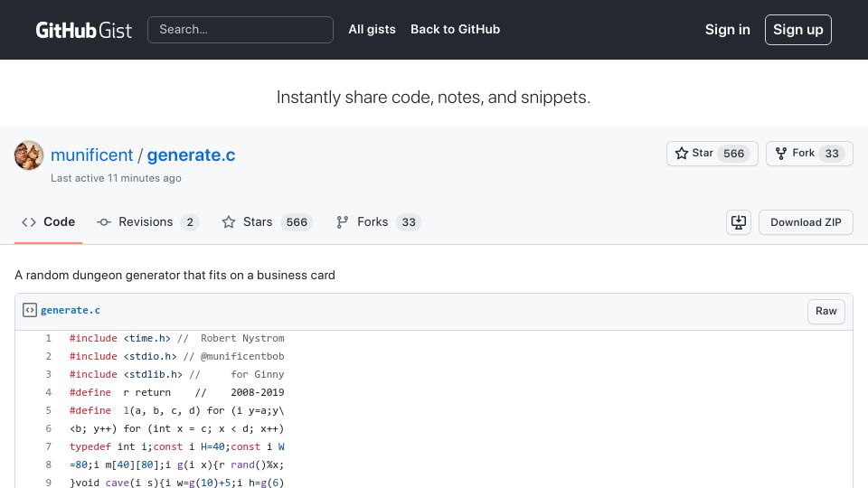Click the code brackets icon on Code tab
The image size is (868, 488).
pos(29,222)
